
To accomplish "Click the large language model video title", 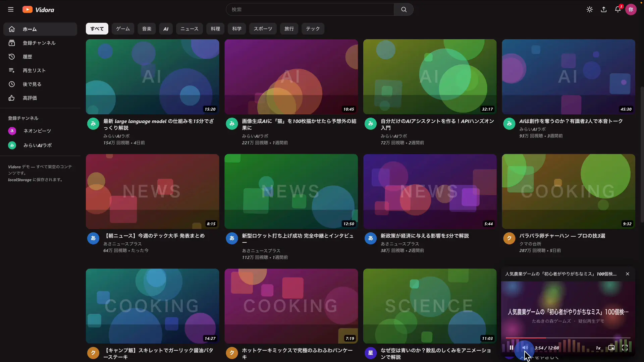I will tap(159, 124).
